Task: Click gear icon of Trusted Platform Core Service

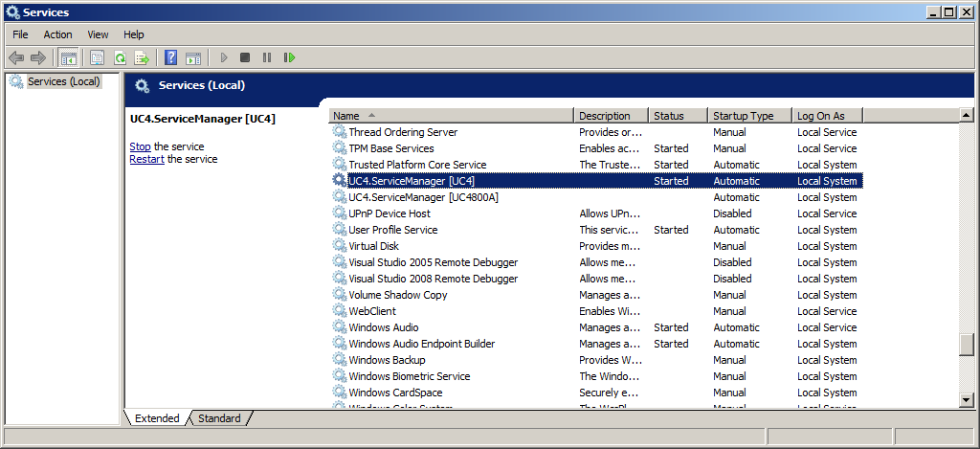Action: (340, 165)
